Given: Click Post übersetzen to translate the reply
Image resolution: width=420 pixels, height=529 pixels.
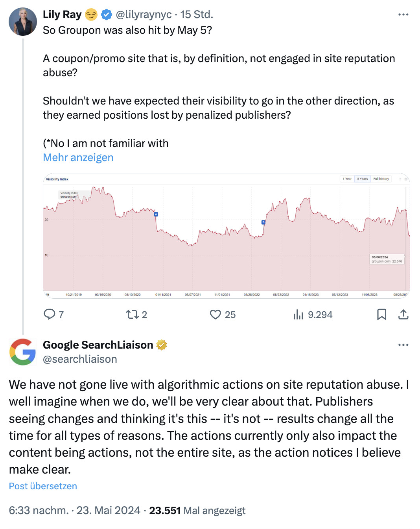Looking at the screenshot, I should pos(43,486).
